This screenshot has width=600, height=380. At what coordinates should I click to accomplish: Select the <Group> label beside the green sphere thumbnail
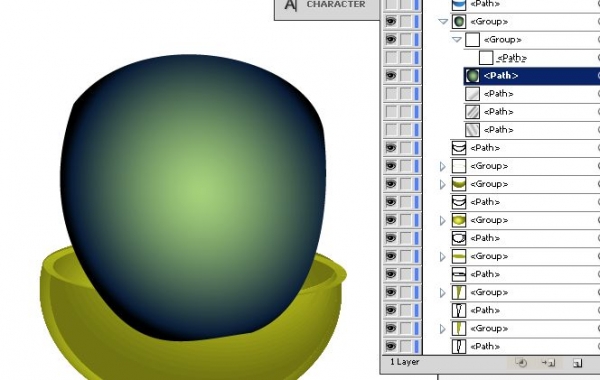489,22
